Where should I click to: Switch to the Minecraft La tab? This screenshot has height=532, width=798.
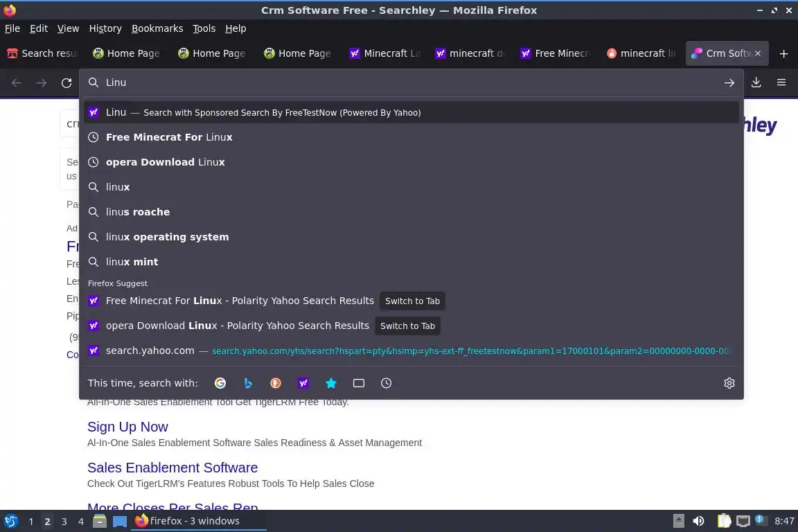pos(386,53)
